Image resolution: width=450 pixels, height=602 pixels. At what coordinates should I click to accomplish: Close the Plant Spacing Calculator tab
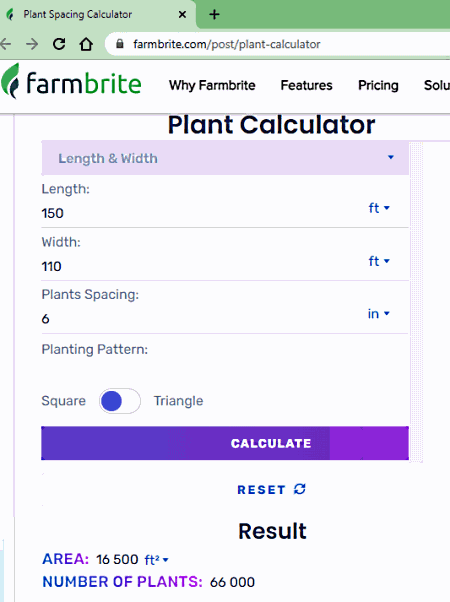tap(182, 15)
